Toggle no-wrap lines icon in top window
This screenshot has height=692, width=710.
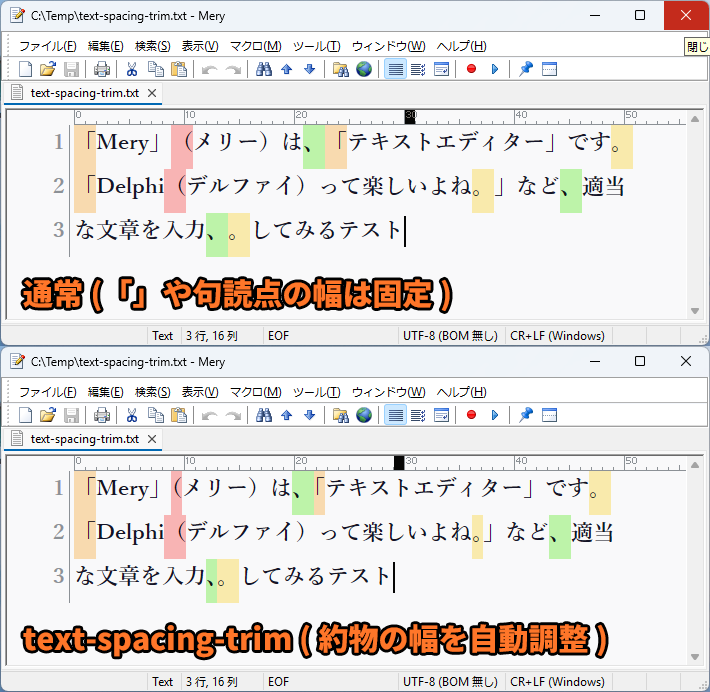pyautogui.click(x=395, y=69)
